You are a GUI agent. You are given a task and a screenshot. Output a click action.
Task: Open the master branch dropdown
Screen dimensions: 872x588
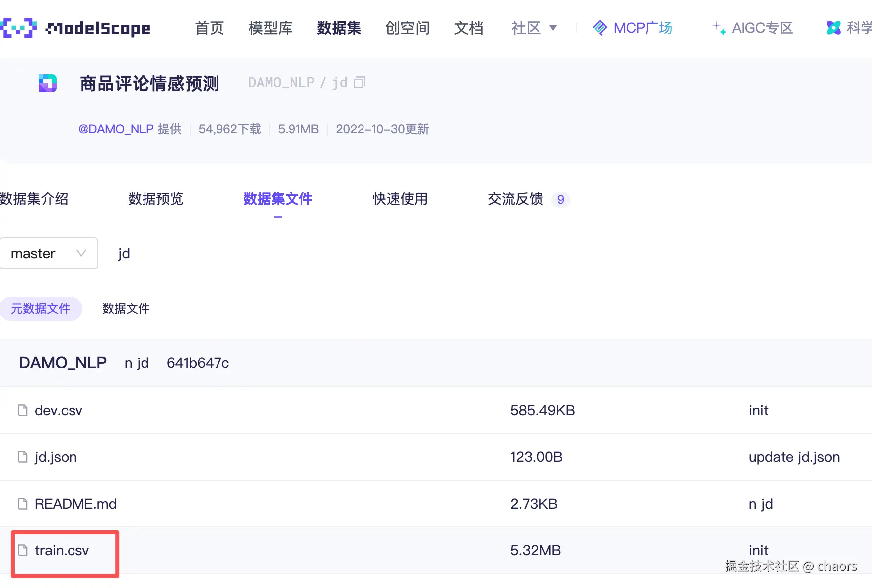[49, 253]
